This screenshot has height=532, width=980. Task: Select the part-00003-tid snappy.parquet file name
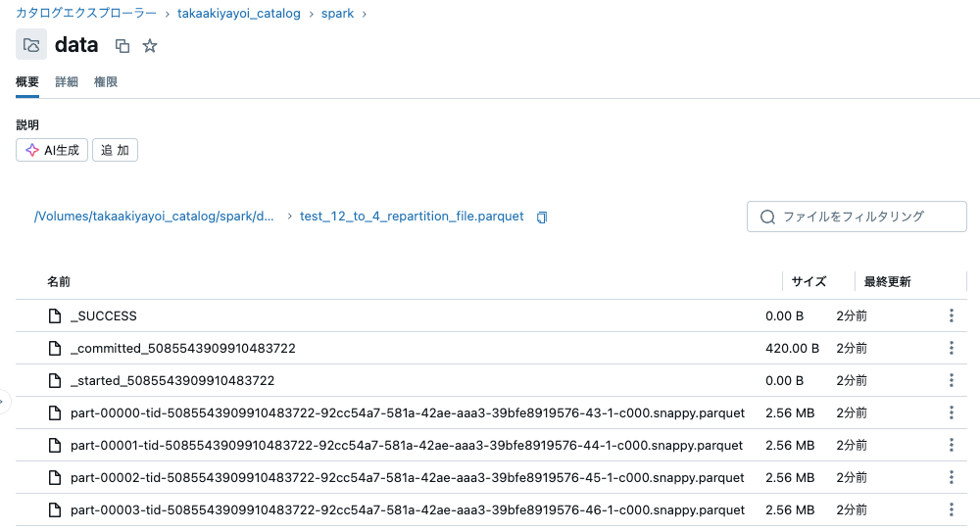tap(408, 510)
